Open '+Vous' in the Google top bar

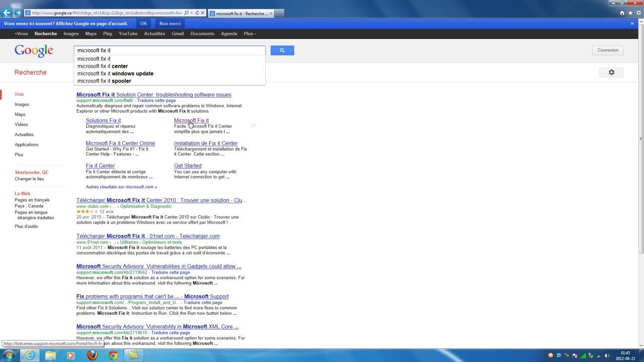click(x=21, y=34)
